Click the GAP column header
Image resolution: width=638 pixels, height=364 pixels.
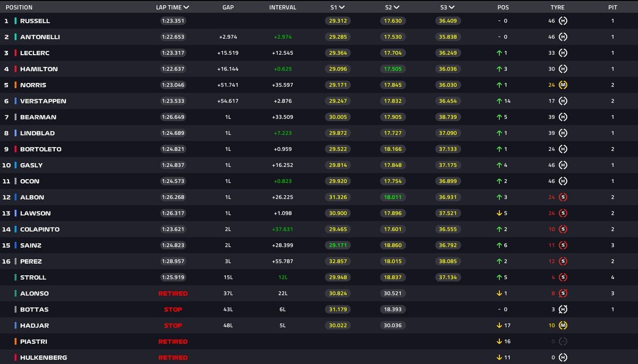pyautogui.click(x=228, y=7)
